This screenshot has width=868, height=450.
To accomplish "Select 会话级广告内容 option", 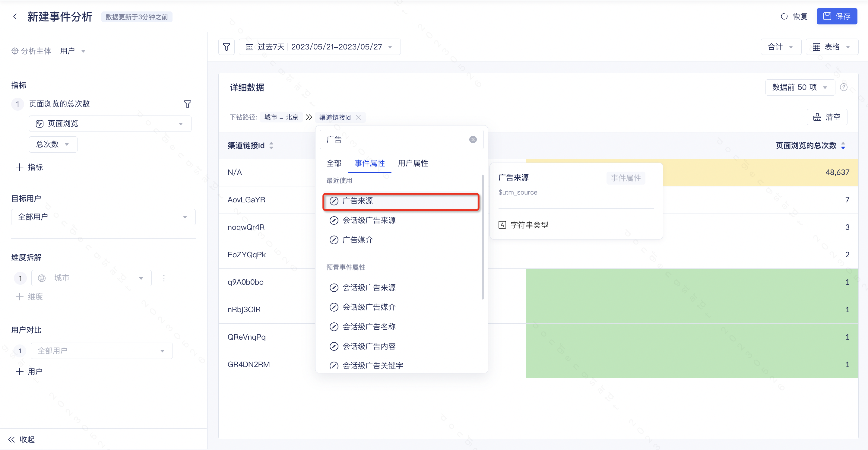I will click(x=401, y=346).
